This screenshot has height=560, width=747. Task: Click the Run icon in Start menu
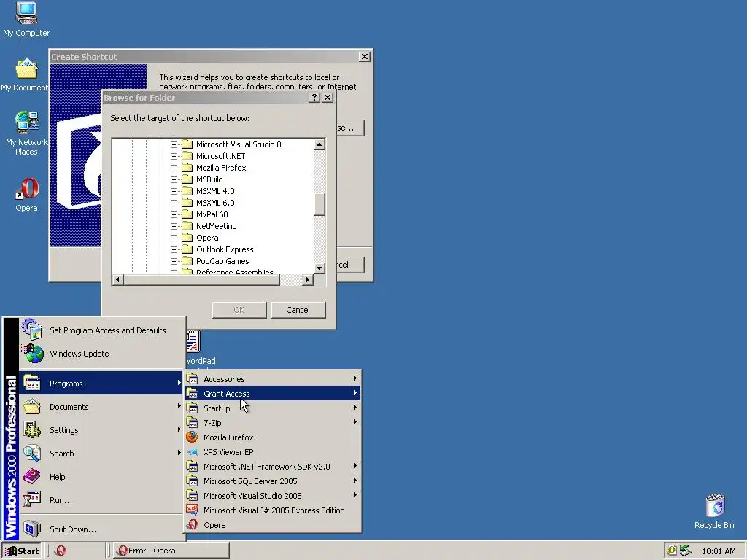tap(32, 500)
